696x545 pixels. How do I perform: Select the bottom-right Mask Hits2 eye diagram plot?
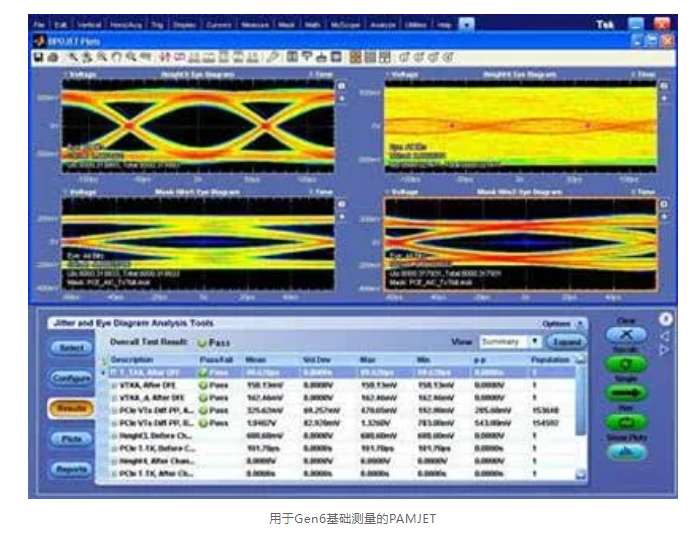(520, 245)
